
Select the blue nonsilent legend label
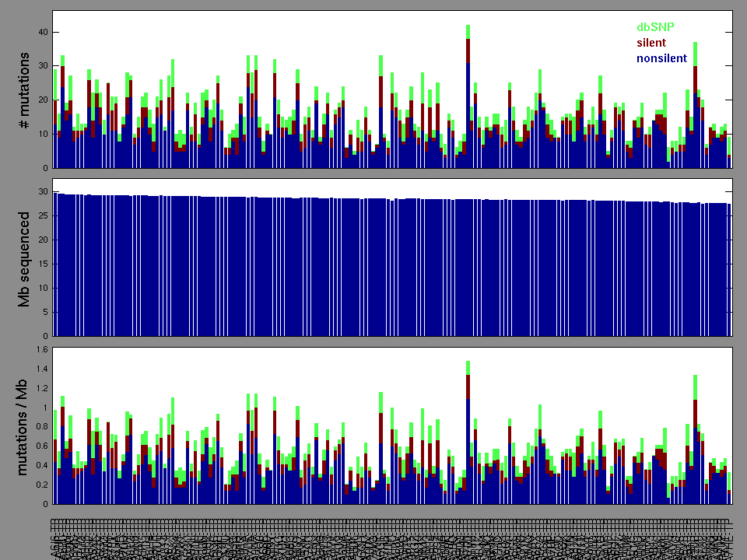(661, 58)
